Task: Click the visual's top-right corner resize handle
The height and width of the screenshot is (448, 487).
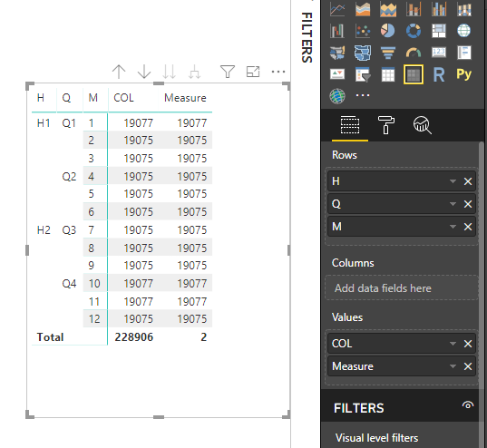Action: point(287,86)
